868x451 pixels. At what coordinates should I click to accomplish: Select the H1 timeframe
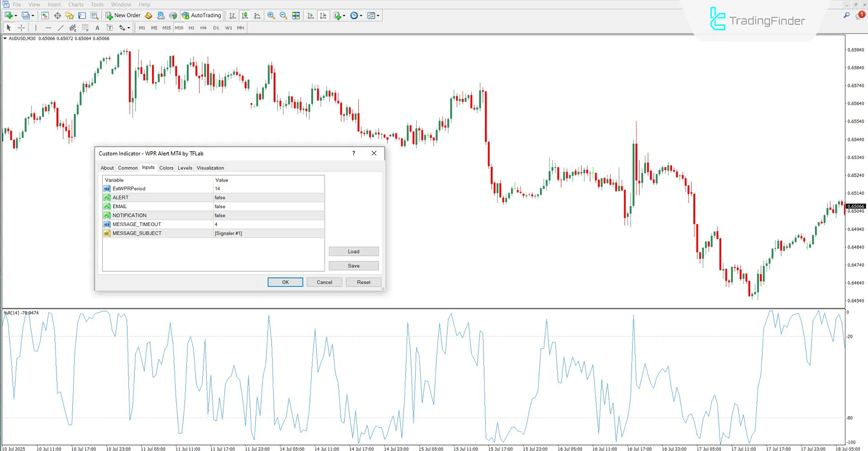(191, 28)
